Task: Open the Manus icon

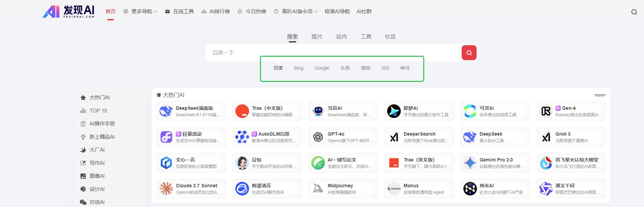Action: pos(394,189)
